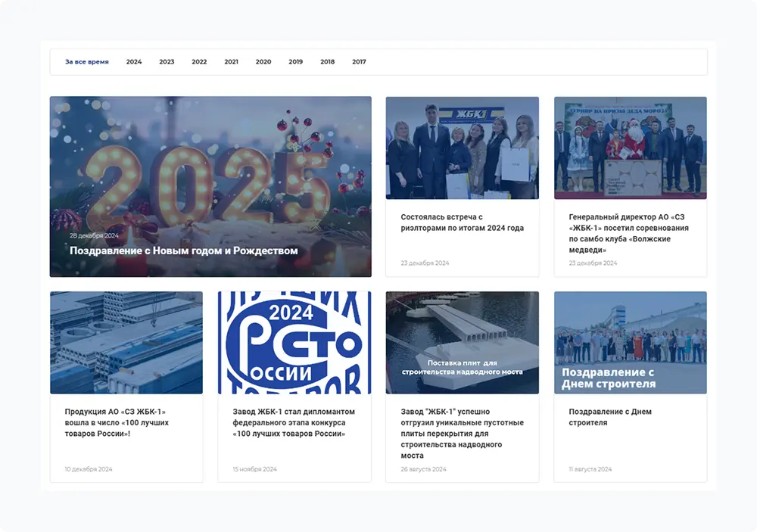Open article about sambo club "Волжские медведи"
This screenshot has width=757, height=532.
[629, 233]
